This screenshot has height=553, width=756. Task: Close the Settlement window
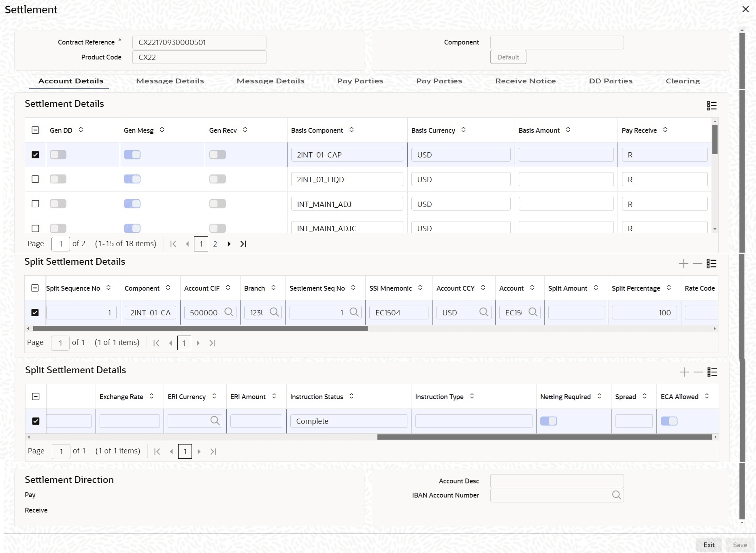pyautogui.click(x=745, y=9)
